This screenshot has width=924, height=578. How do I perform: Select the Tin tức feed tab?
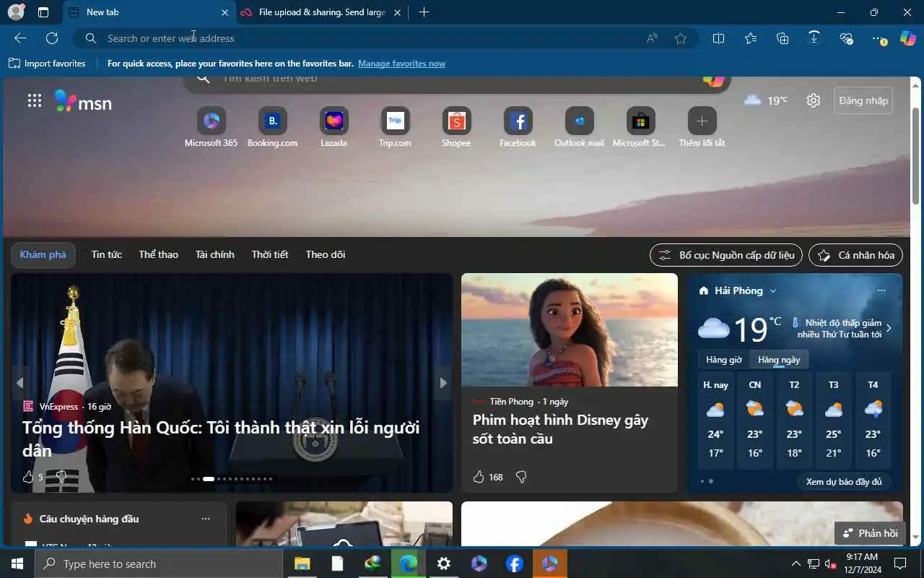[106, 254]
